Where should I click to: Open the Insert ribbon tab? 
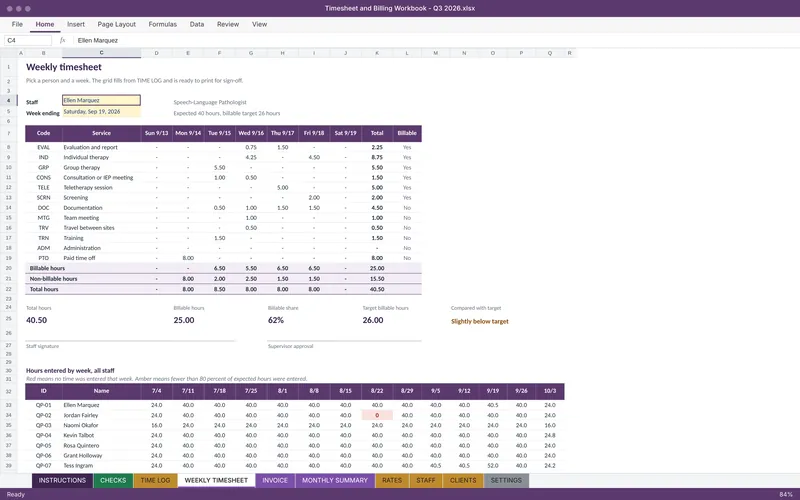76,24
